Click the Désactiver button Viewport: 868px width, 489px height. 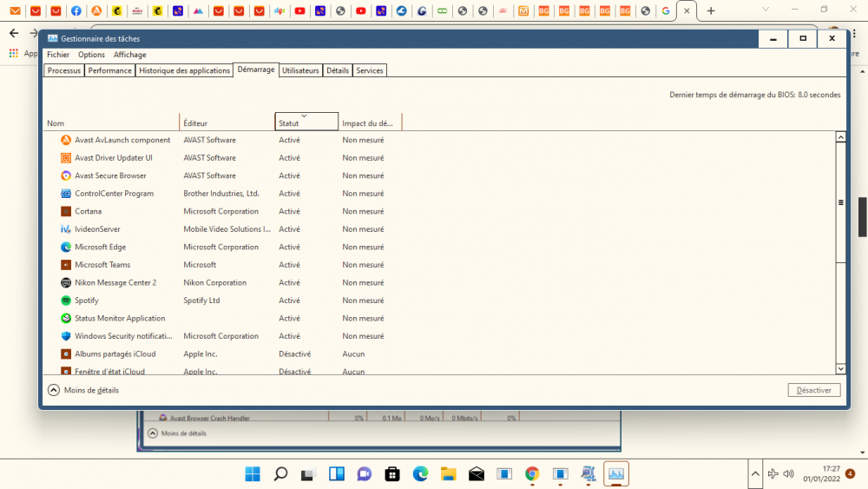pos(814,390)
